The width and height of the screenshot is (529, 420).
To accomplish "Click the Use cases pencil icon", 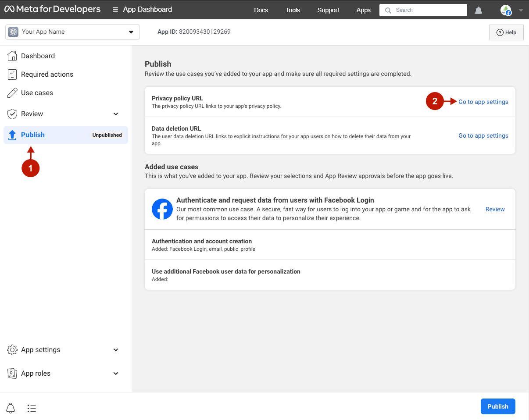I will tap(12, 93).
